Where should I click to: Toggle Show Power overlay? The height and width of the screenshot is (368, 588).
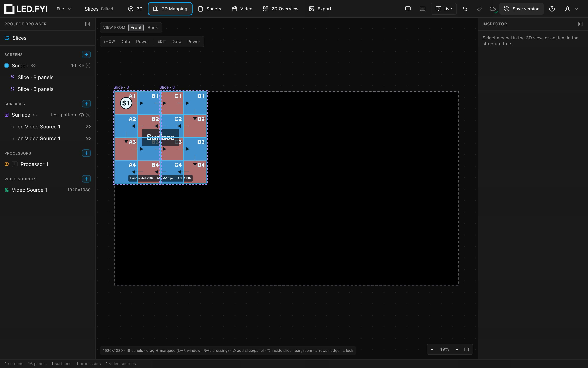pyautogui.click(x=142, y=42)
